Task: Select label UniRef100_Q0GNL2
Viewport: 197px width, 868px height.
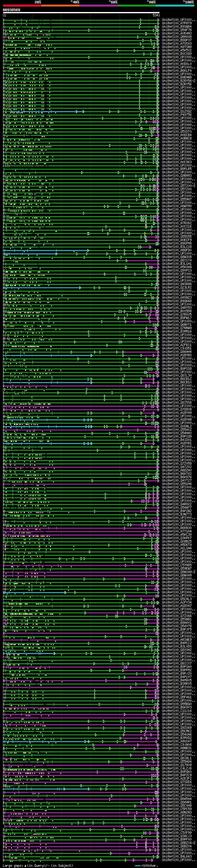Action: pyautogui.click(x=177, y=426)
